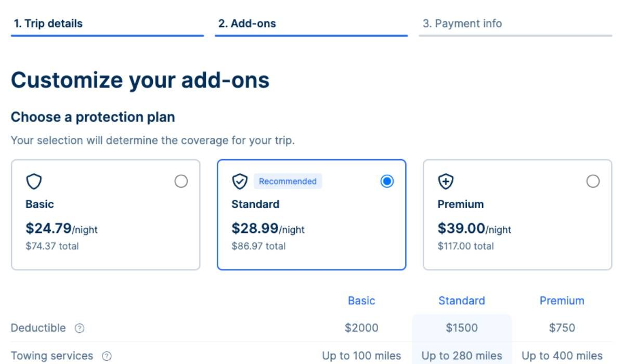Switch to the Payment info step

tap(462, 23)
